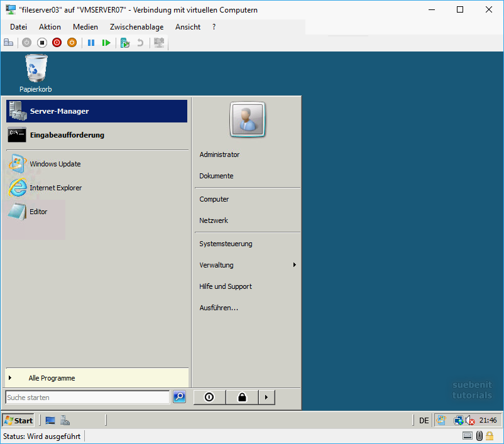Open Dokumente

pyautogui.click(x=216, y=176)
